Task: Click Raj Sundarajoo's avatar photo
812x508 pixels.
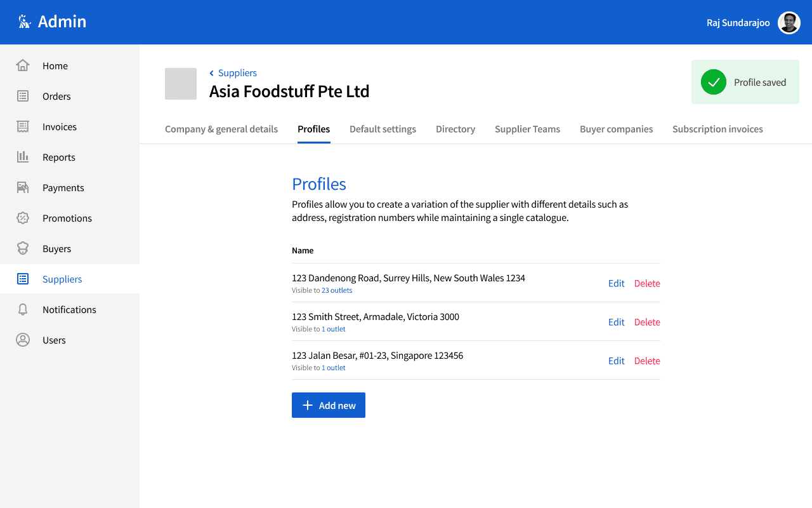Action: [789, 23]
